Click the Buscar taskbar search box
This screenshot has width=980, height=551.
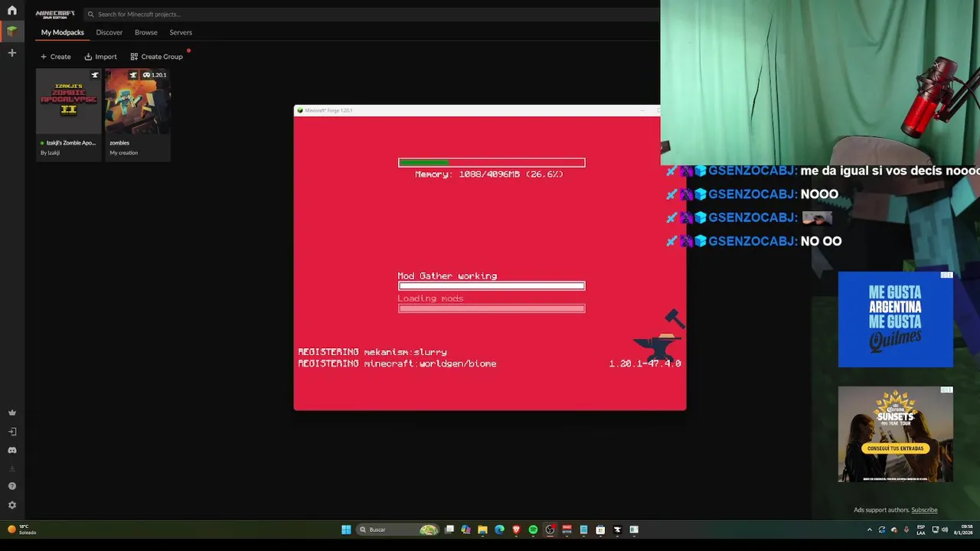pyautogui.click(x=398, y=530)
